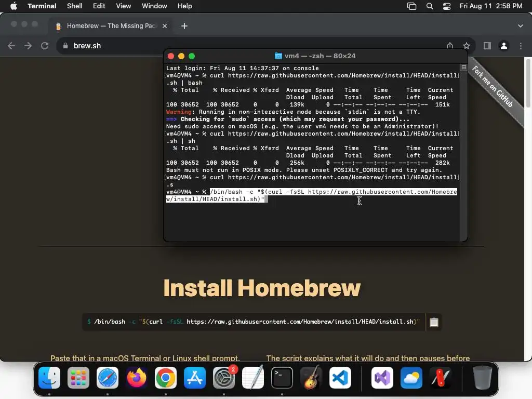This screenshot has width=532, height=399.
Task: Open App Store from the Dock
Action: point(195,378)
